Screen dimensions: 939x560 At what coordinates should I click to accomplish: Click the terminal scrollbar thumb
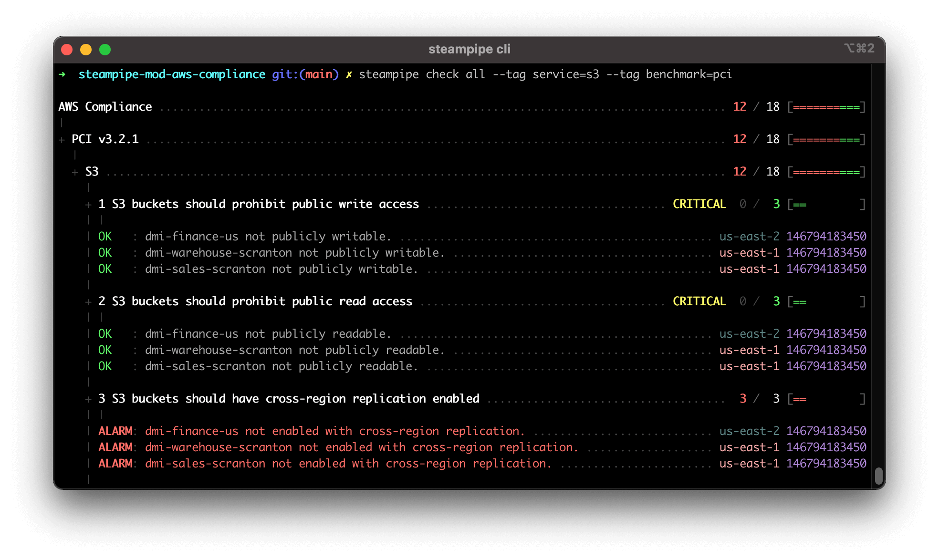(x=879, y=476)
